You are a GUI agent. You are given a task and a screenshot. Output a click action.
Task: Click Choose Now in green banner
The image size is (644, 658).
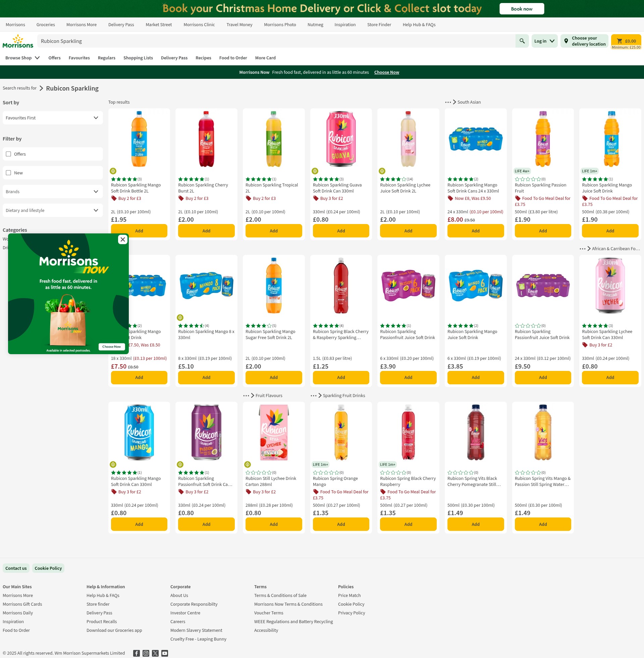(x=387, y=72)
